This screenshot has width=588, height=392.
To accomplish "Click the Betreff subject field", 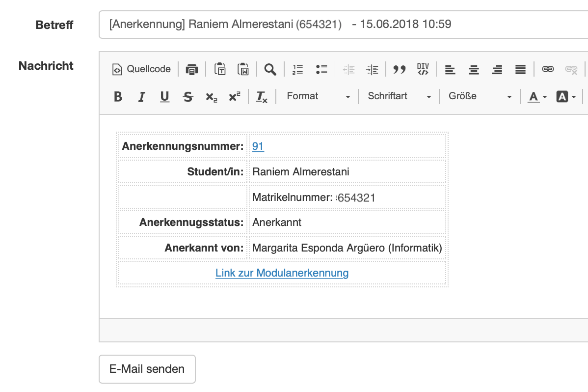I will point(343,25).
